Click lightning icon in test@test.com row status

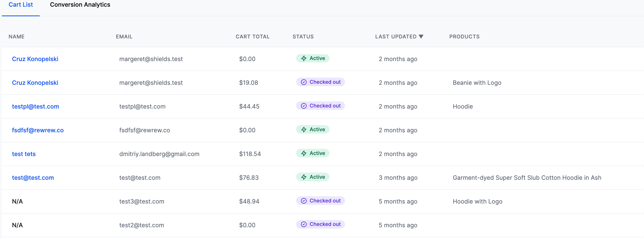pyautogui.click(x=304, y=177)
